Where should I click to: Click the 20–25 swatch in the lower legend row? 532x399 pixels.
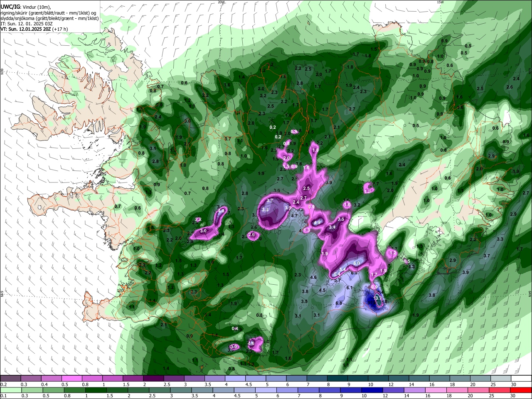(x=479, y=390)
